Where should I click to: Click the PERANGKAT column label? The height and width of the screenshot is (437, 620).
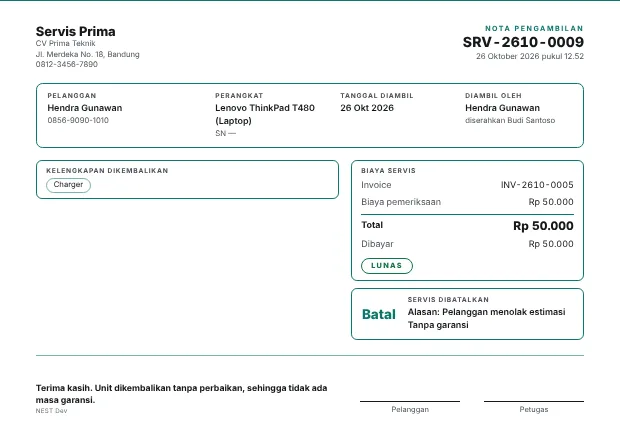pyautogui.click(x=239, y=95)
